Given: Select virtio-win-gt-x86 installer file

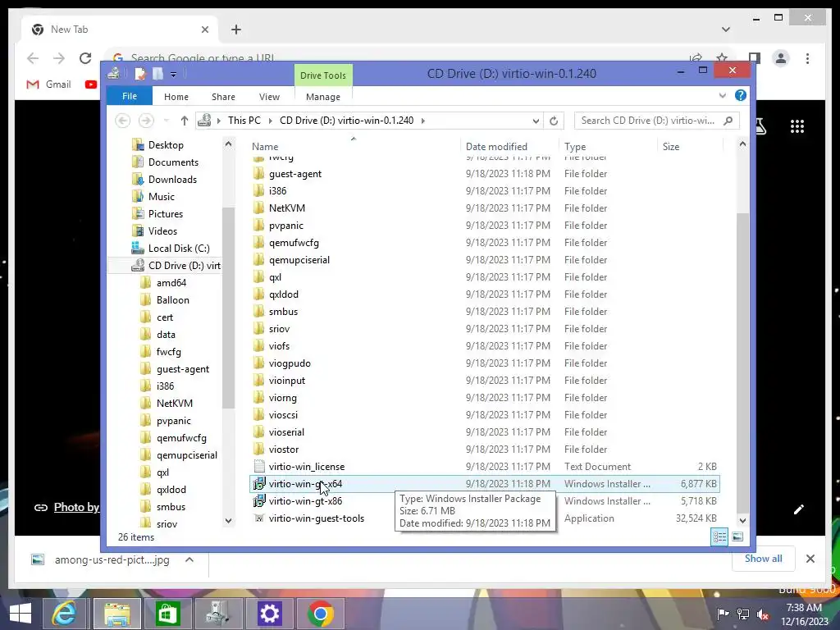Looking at the screenshot, I should click(305, 501).
